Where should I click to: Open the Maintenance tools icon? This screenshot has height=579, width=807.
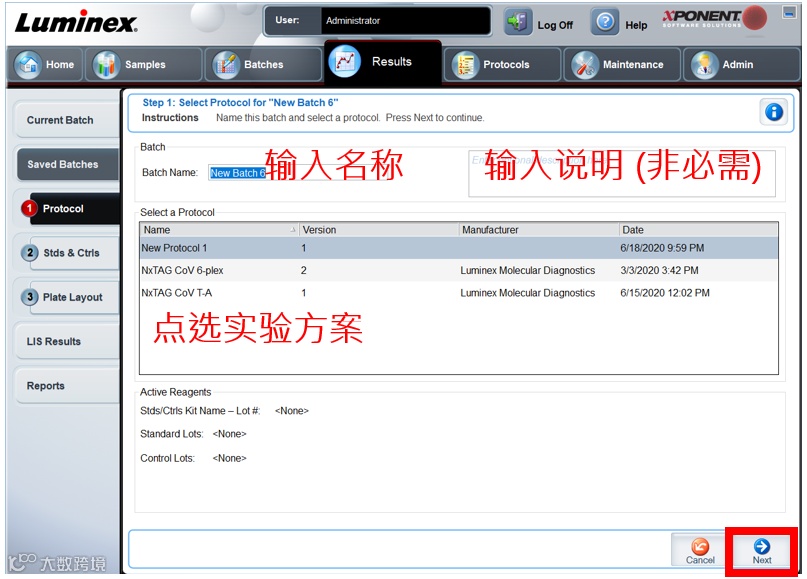(x=585, y=64)
